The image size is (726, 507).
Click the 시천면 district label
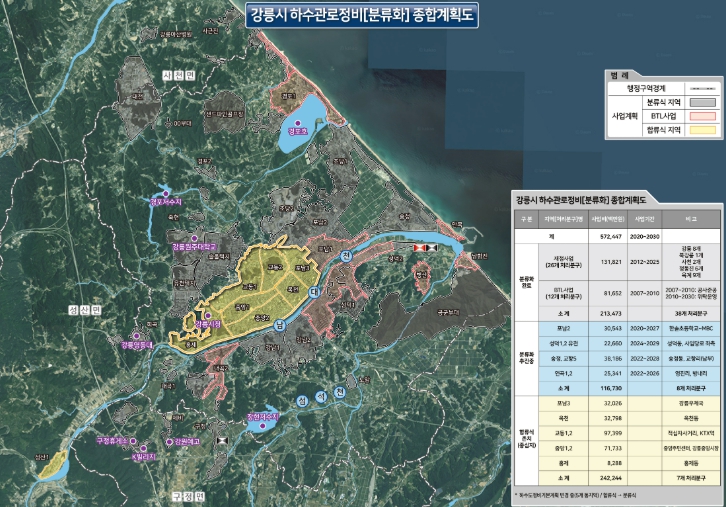[x=179, y=75]
